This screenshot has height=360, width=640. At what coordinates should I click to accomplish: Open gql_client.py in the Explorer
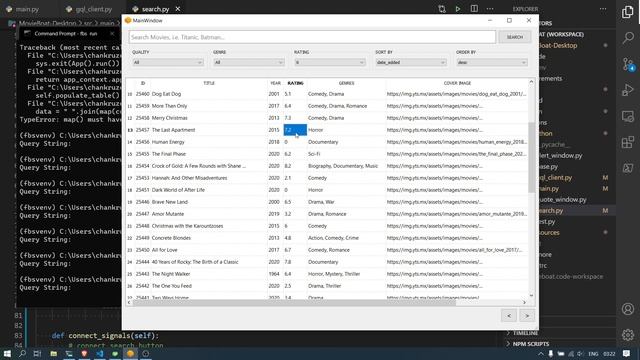pyautogui.click(x=555, y=178)
